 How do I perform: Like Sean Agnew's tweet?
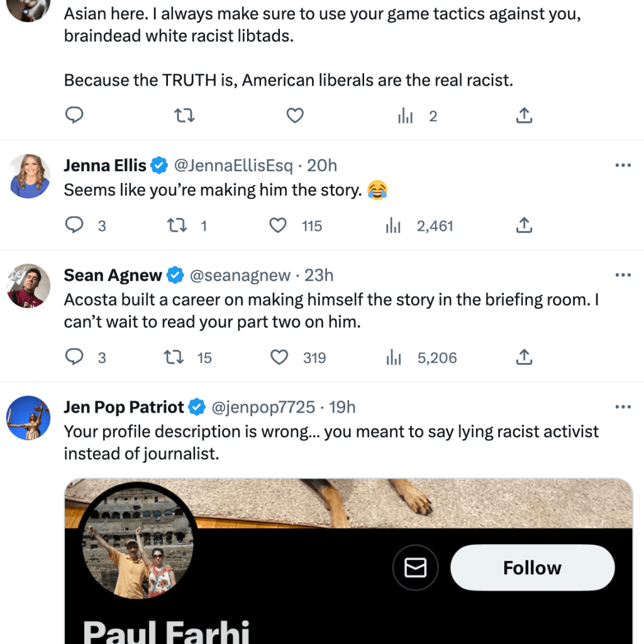tap(279, 358)
